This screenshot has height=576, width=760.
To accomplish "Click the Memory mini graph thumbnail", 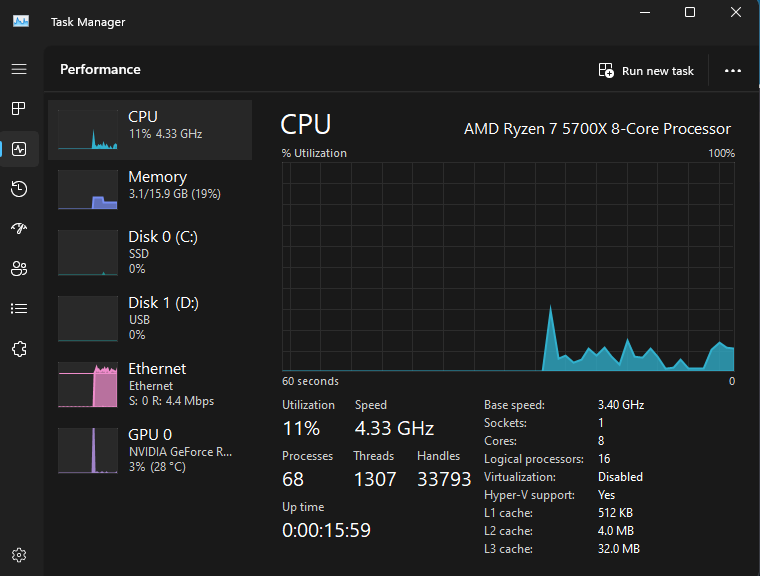I will [x=88, y=190].
